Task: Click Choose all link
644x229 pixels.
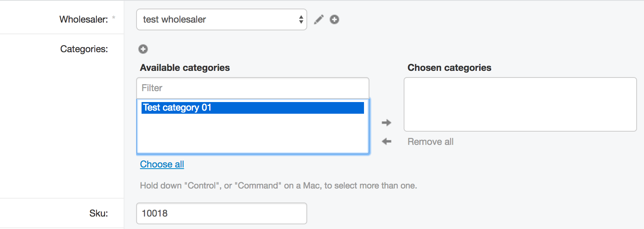Action: click(x=162, y=164)
